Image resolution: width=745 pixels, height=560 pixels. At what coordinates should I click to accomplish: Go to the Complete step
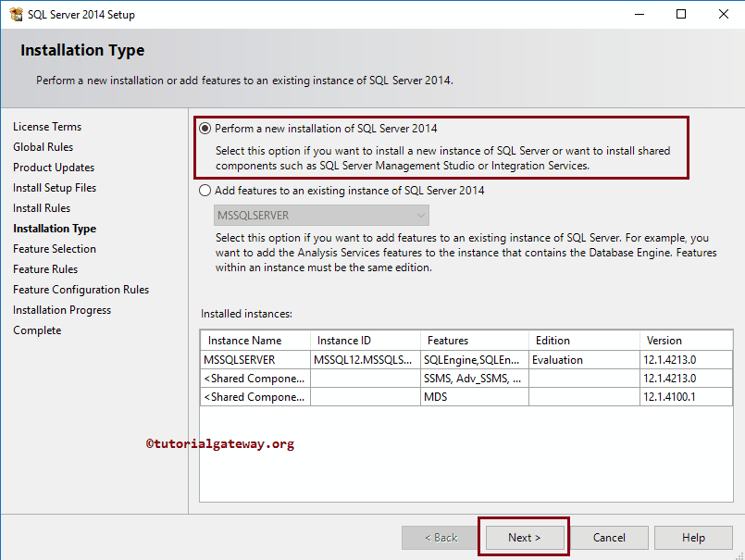[x=37, y=330]
